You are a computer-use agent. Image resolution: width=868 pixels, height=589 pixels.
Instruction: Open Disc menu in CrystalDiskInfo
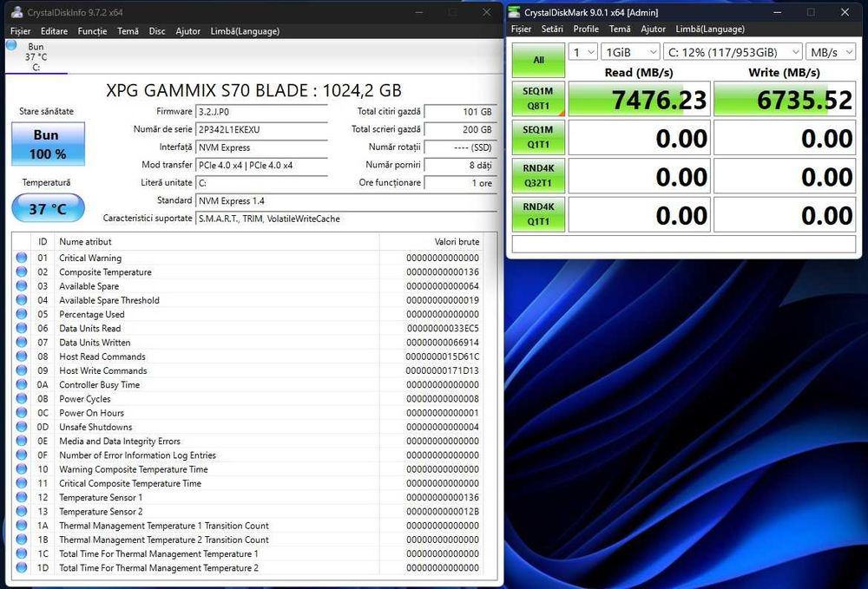[157, 31]
